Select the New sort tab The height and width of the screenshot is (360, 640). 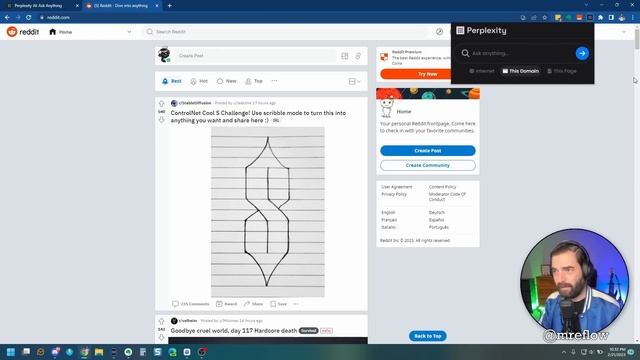[x=227, y=81]
